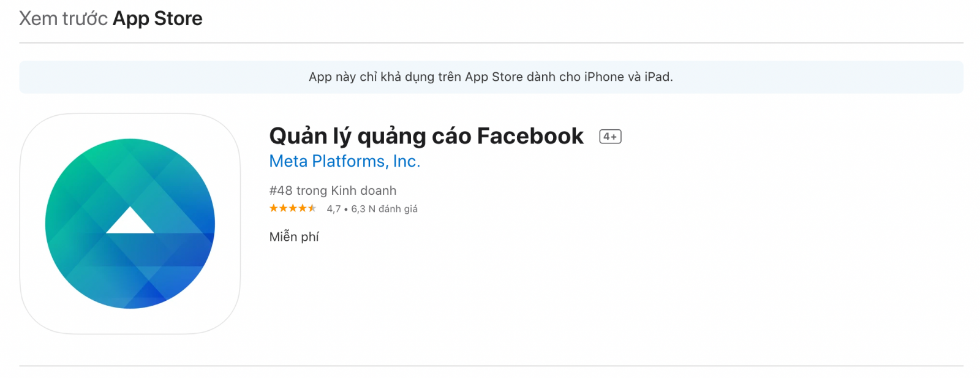Click the đánh giá review count text
Image resolution: width=980 pixels, height=378 pixels.
pyautogui.click(x=398, y=209)
